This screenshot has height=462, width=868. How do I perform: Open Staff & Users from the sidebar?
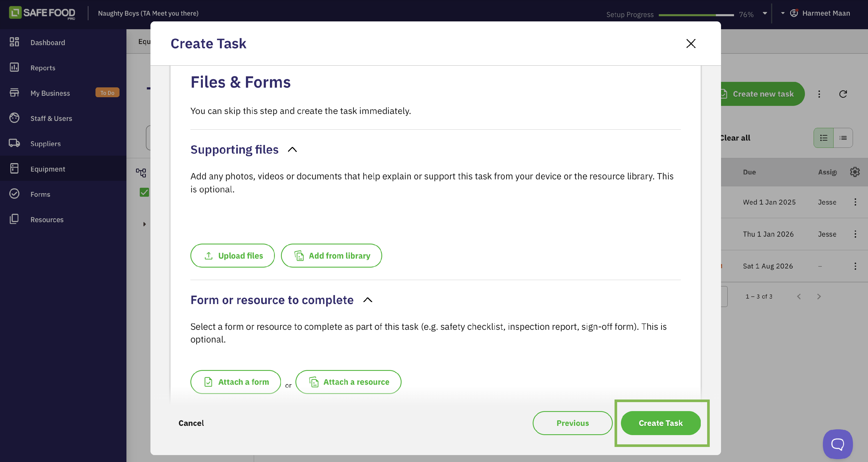63,118
